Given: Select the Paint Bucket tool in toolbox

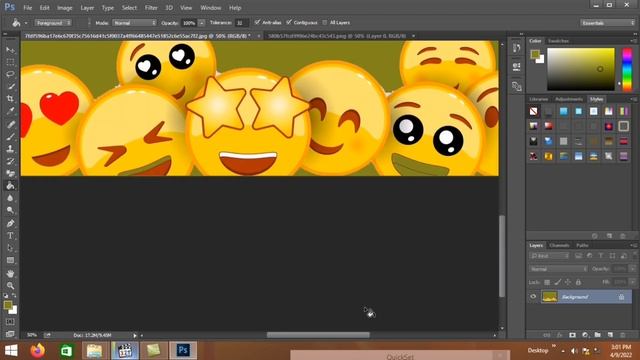Looking at the screenshot, I should click(x=10, y=186).
